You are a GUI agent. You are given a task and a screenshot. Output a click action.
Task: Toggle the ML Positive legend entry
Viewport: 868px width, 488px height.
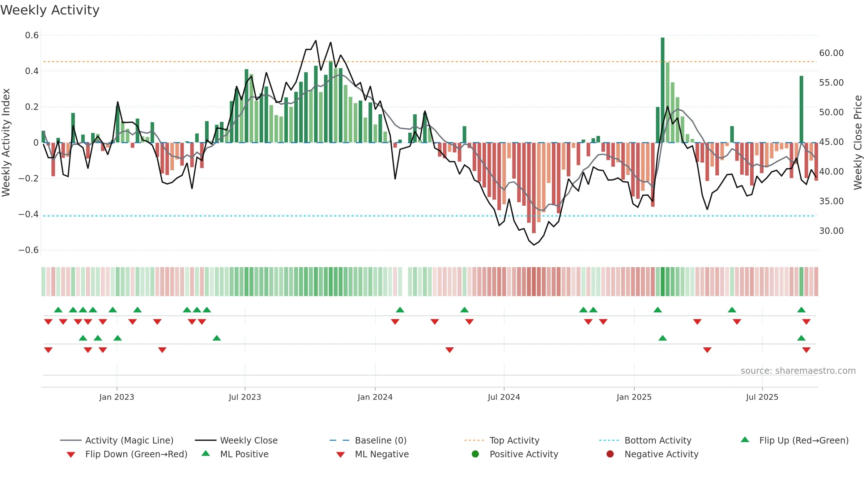(235, 454)
